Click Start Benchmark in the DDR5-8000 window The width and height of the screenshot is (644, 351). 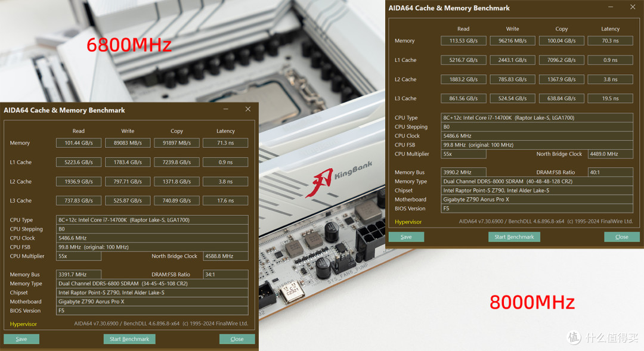[x=514, y=237]
